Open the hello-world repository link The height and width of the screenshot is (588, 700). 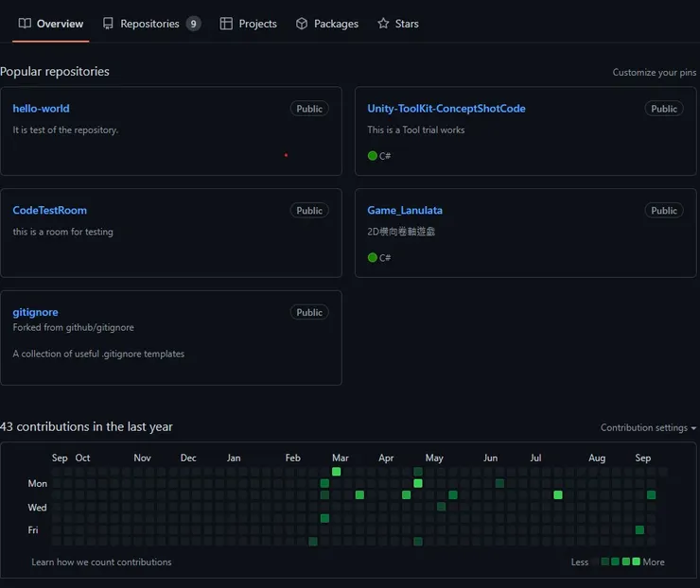pyautogui.click(x=41, y=109)
